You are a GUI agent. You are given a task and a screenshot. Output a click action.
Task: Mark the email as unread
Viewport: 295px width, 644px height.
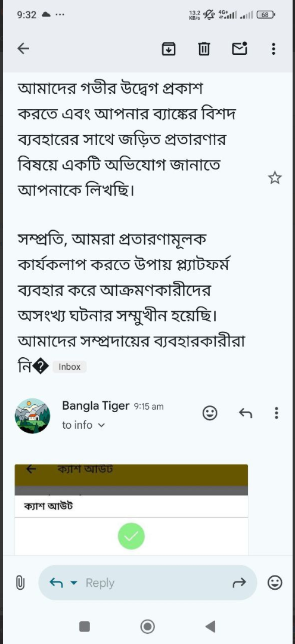point(240,48)
